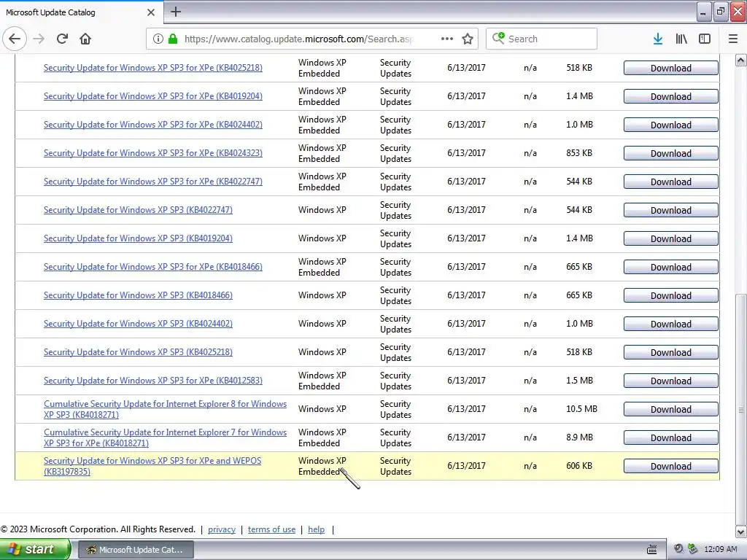Open Windows XP SP3 KB4025218 link
Viewport: 747px width, 560px height.
(x=138, y=352)
